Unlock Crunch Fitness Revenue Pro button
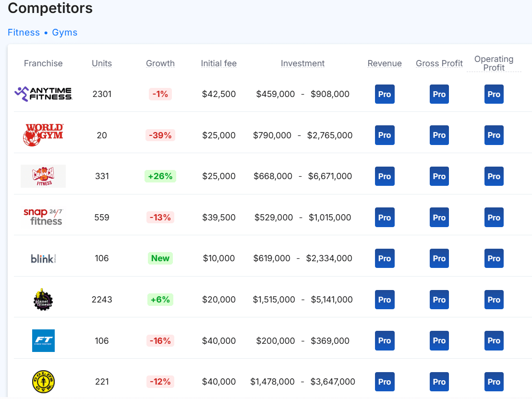The width and height of the screenshot is (532, 399). 385,176
